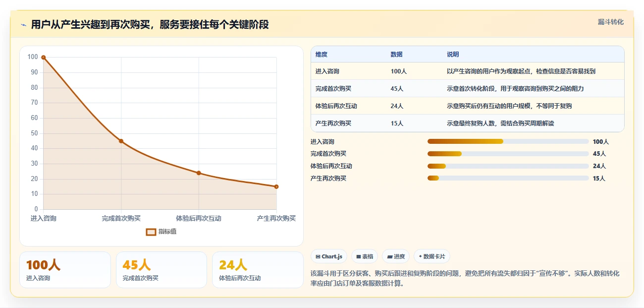Click the 0 y-axis tick label
The width and height of the screenshot is (644, 308).
[36, 209]
